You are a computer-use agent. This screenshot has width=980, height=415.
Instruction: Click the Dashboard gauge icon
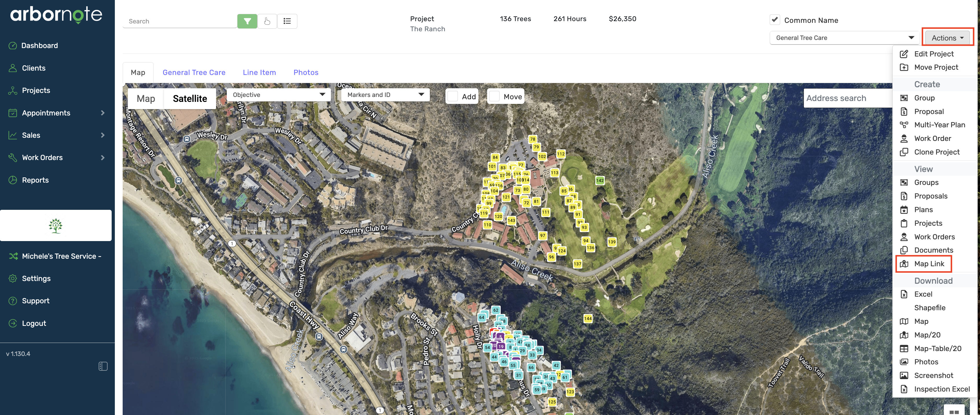tap(12, 45)
